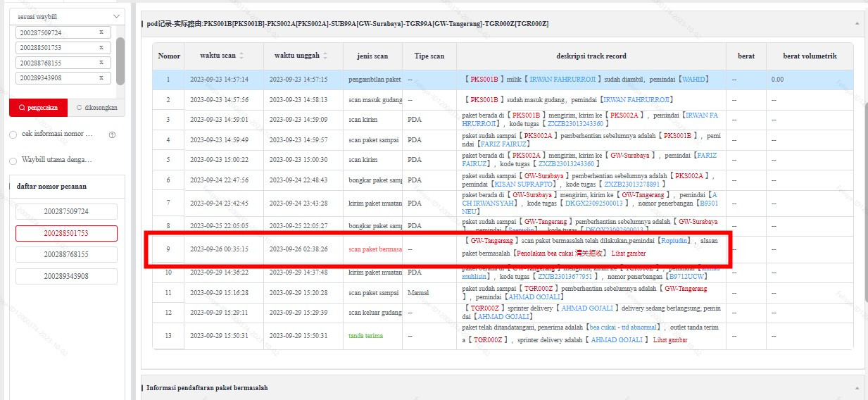Click scan time 2023-09-29 15:50:31
The image size is (868, 400).
219,336
